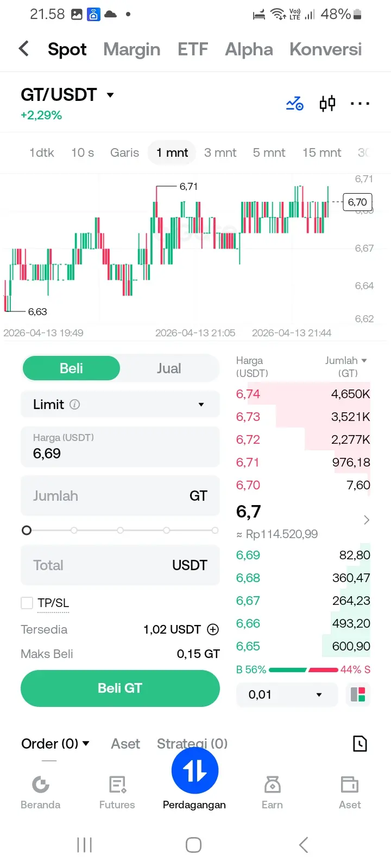Select the Beli buy toggle
391x868 pixels.
tap(71, 368)
